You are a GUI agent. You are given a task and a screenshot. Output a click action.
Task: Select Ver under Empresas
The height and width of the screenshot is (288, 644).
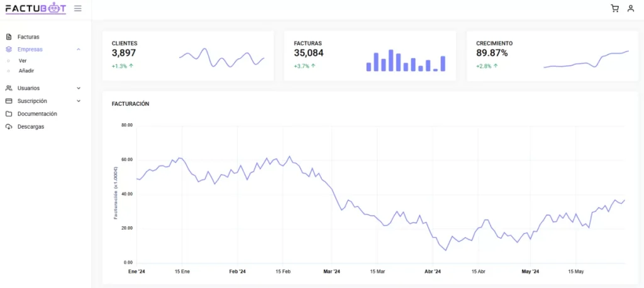[23, 60]
